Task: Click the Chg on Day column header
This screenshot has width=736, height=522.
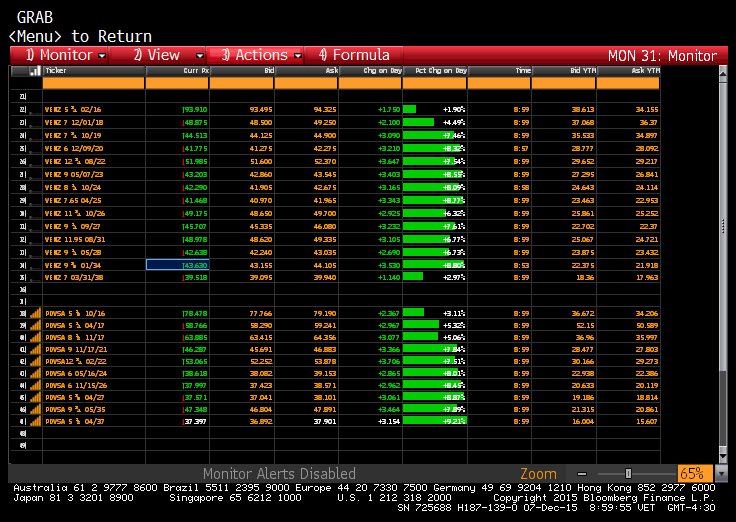Action: point(370,71)
